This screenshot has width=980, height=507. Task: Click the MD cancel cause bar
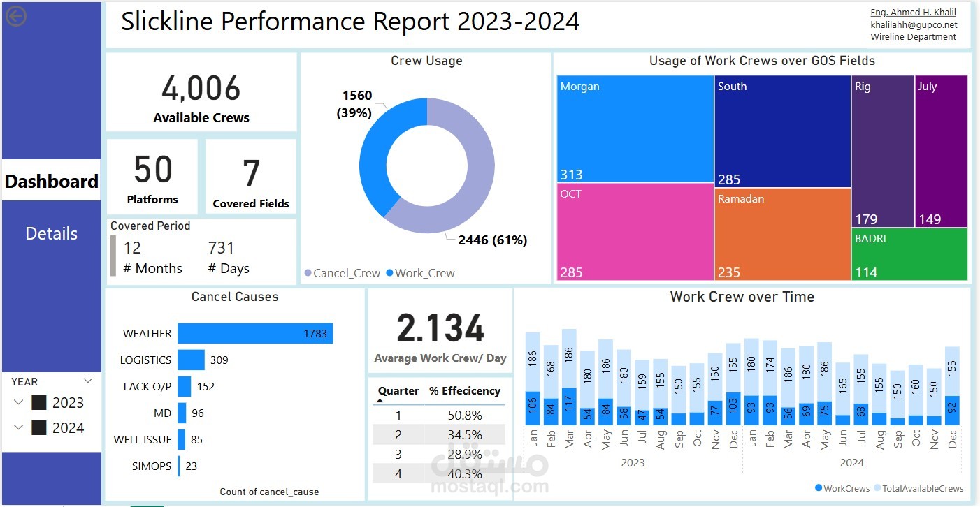click(x=182, y=413)
